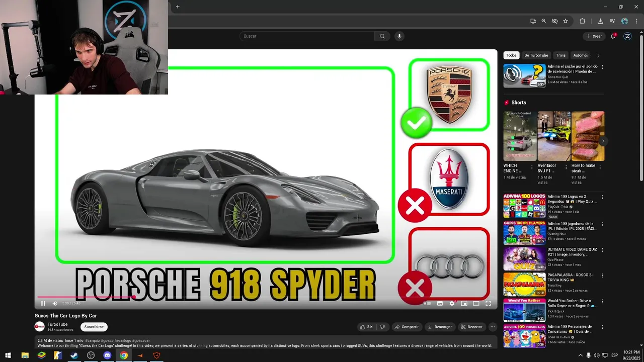This screenshot has width=644, height=362.
Task: Enter fullscreen video mode
Action: click(488, 303)
